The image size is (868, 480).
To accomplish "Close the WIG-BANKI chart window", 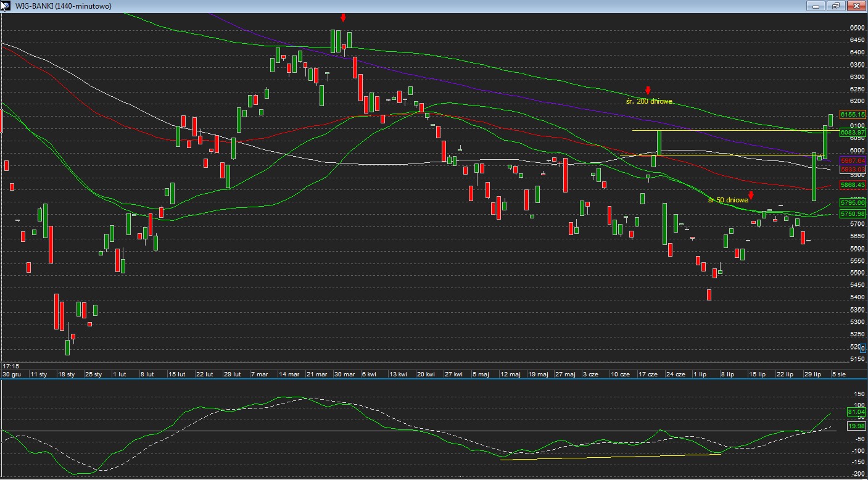I will click(x=856, y=6).
